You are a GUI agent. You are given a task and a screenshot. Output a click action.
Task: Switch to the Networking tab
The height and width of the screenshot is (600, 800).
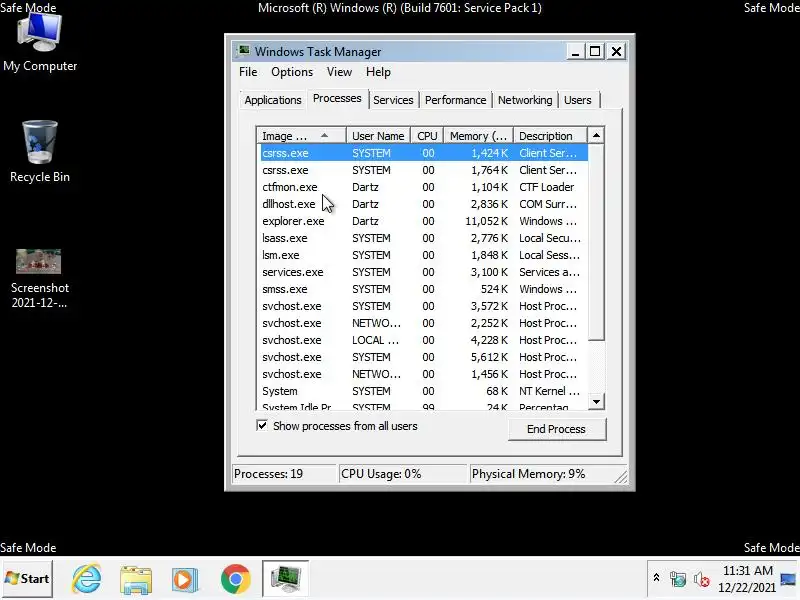(525, 100)
